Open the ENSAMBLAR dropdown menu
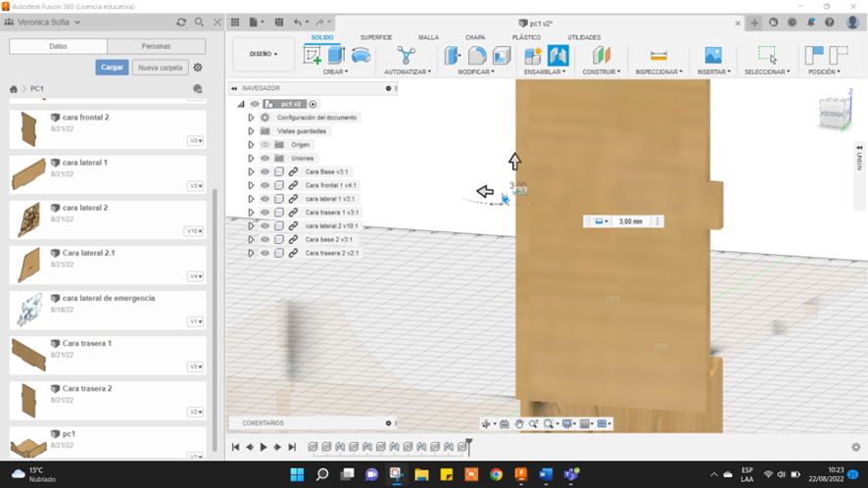The width and height of the screenshot is (868, 488). (545, 72)
